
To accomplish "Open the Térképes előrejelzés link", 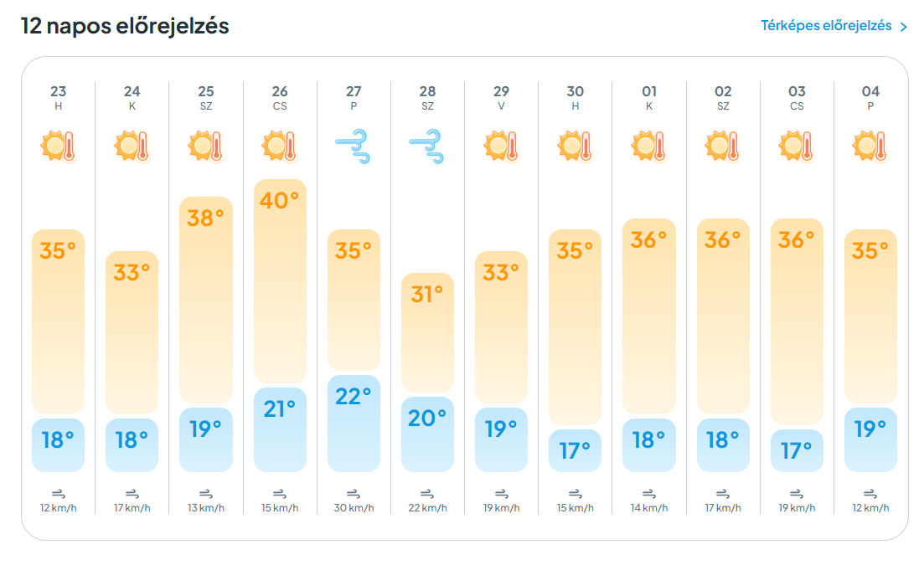I will [826, 26].
